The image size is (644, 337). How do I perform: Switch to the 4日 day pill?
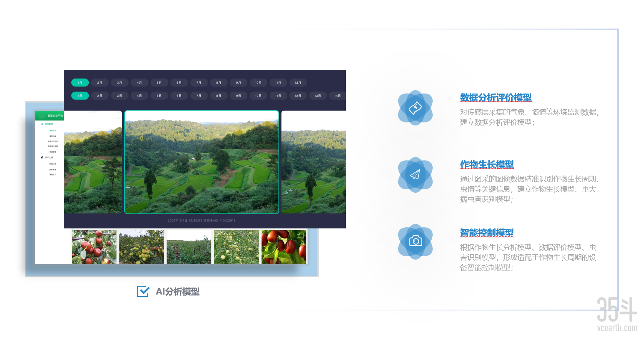(x=139, y=96)
